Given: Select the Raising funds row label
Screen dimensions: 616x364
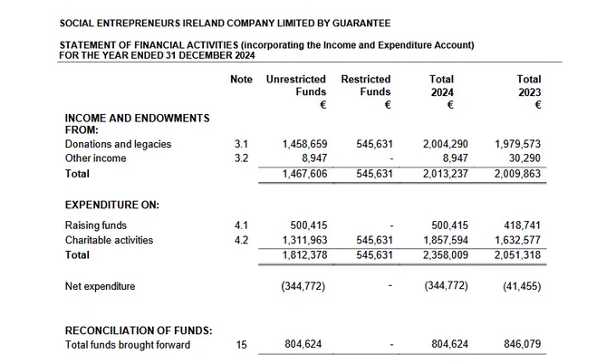Looking at the screenshot, I should 96,225.
